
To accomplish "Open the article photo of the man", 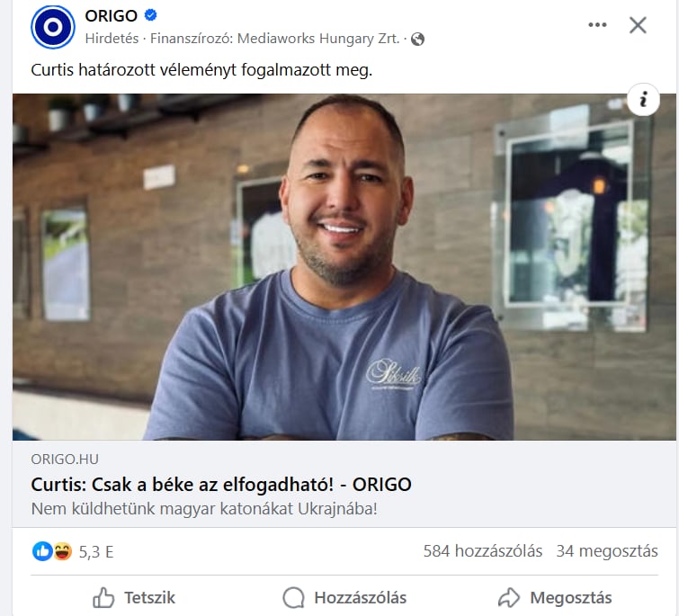I will [x=344, y=267].
